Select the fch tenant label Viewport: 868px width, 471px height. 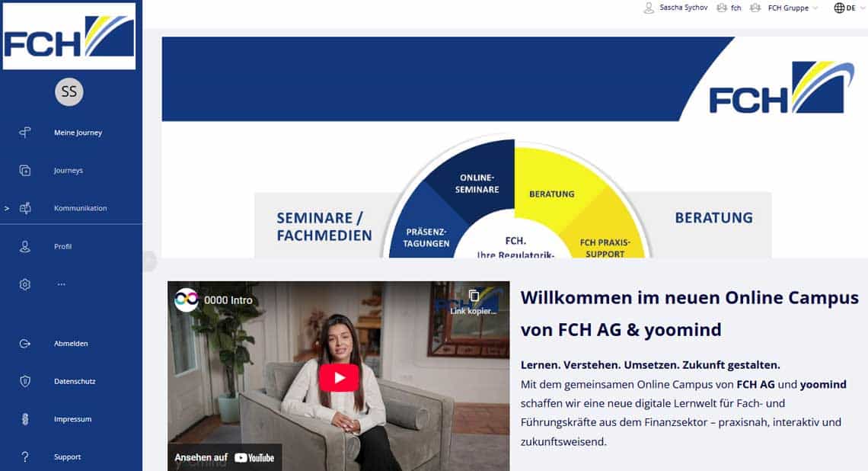click(736, 8)
